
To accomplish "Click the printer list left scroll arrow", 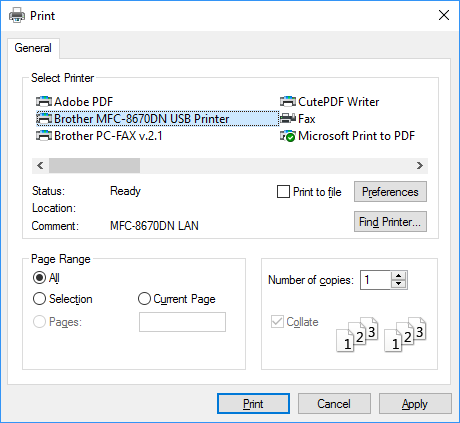I will point(40,166).
